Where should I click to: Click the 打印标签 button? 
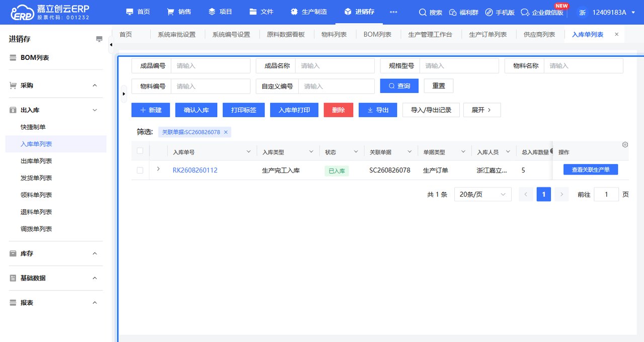coord(244,110)
